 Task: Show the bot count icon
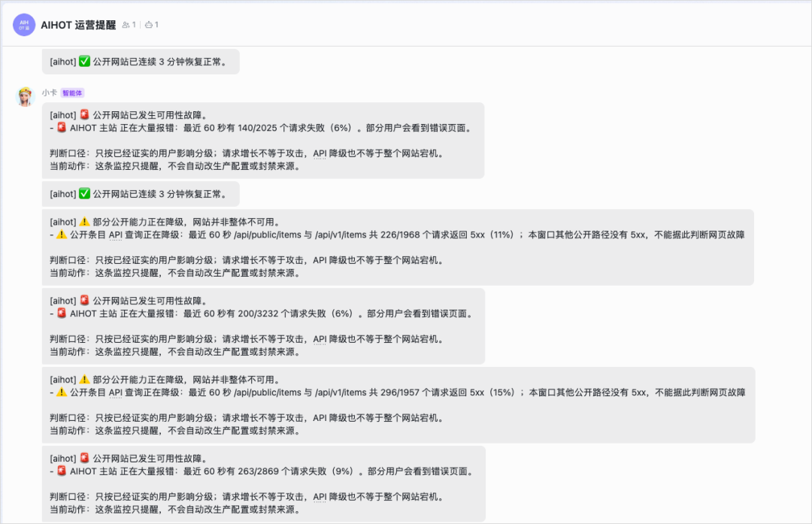(149, 25)
